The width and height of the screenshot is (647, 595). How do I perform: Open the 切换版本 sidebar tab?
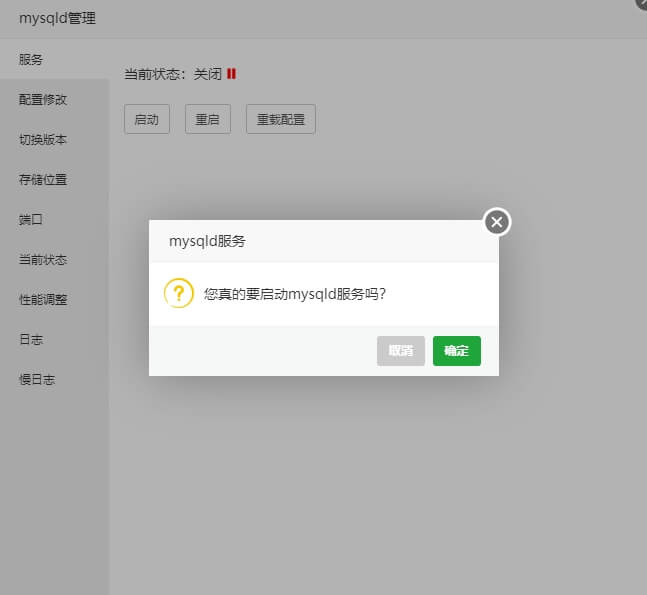(x=54, y=139)
